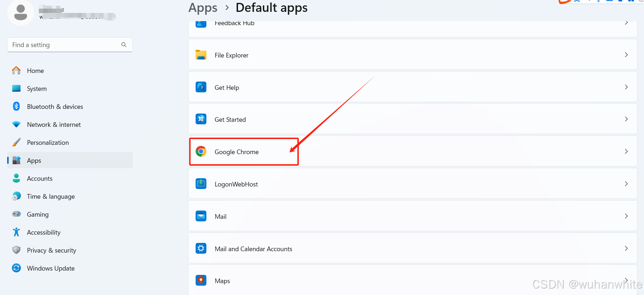Click the Accounts person icon in sidebar
644x295 pixels.
[x=16, y=178]
